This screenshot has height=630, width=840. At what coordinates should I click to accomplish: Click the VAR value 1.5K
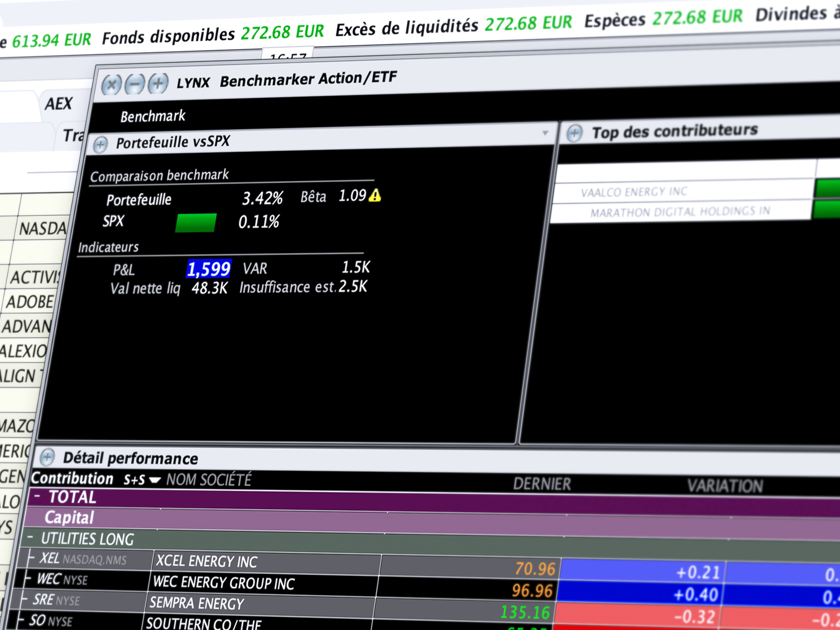coord(356,267)
